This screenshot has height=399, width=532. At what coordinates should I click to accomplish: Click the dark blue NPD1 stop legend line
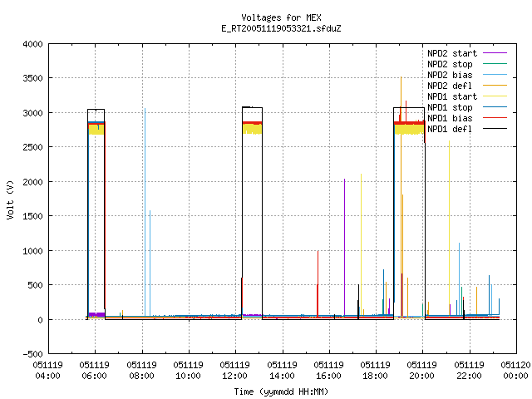click(x=495, y=107)
